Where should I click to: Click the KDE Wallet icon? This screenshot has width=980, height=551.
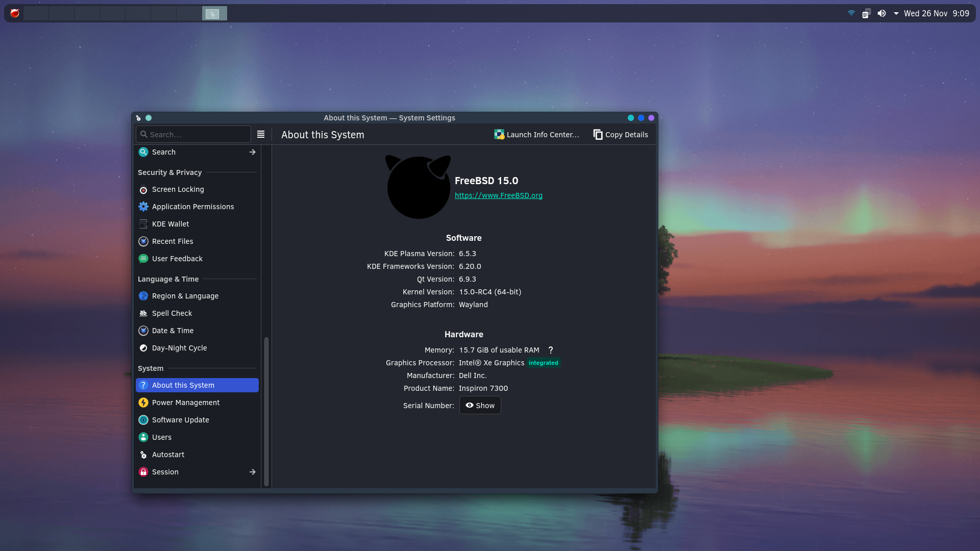pos(143,224)
